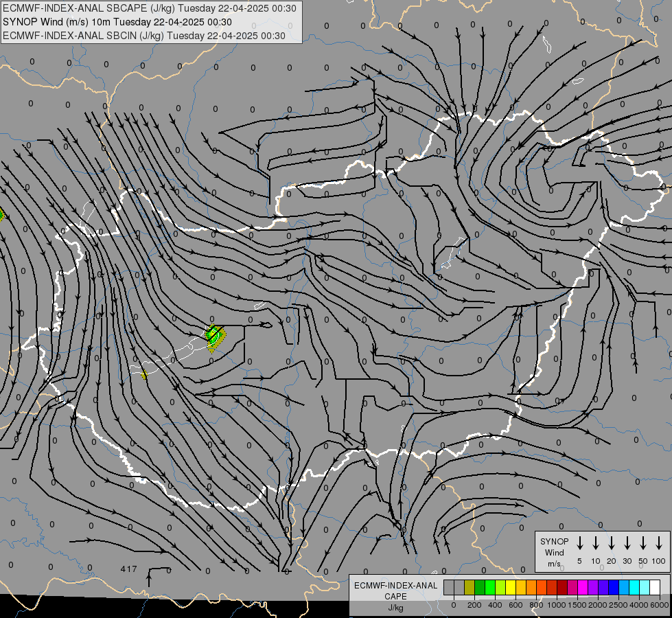Image resolution: width=672 pixels, height=618 pixels.
Task: Click the 417 label on the map
Action: [128, 569]
